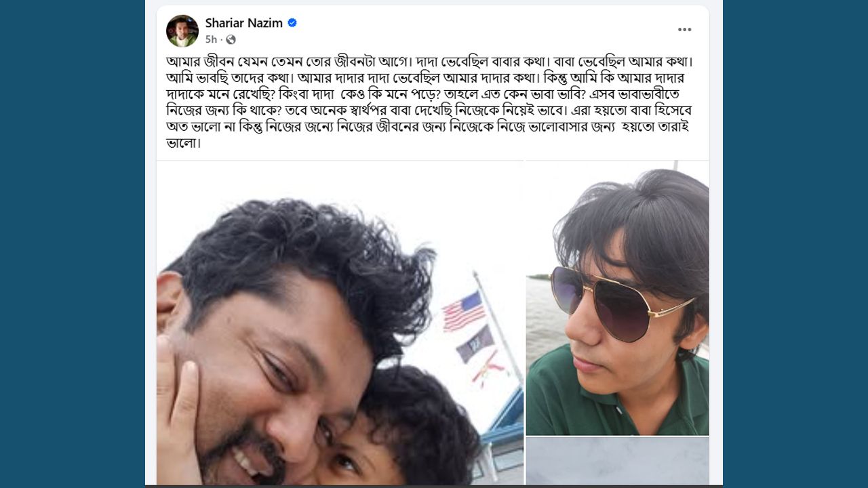Open the photo of the boy in sunglasses

(617, 298)
